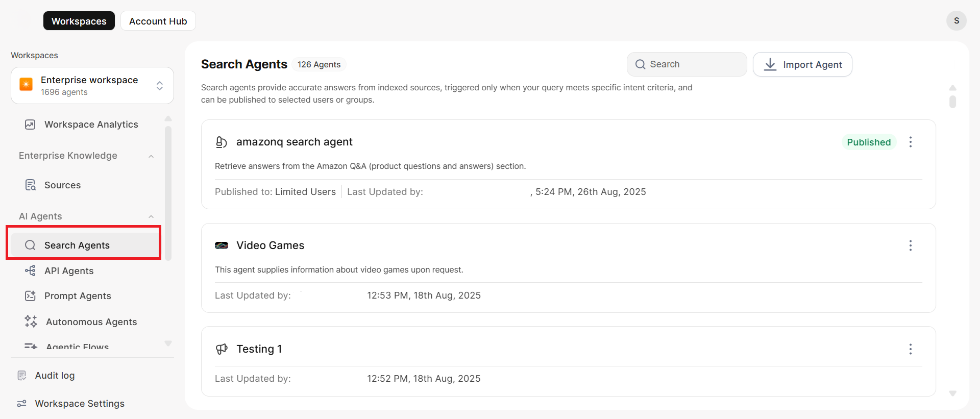This screenshot has width=980, height=419.
Task: Open the Audit log page
Action: (x=55, y=376)
